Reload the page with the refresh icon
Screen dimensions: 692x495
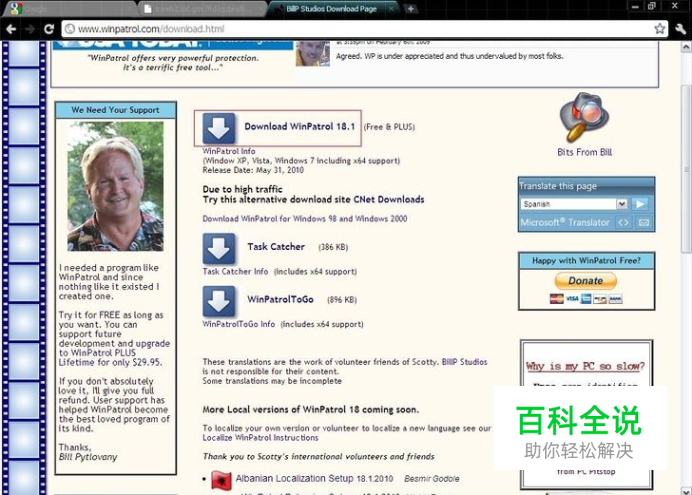pos(49,29)
